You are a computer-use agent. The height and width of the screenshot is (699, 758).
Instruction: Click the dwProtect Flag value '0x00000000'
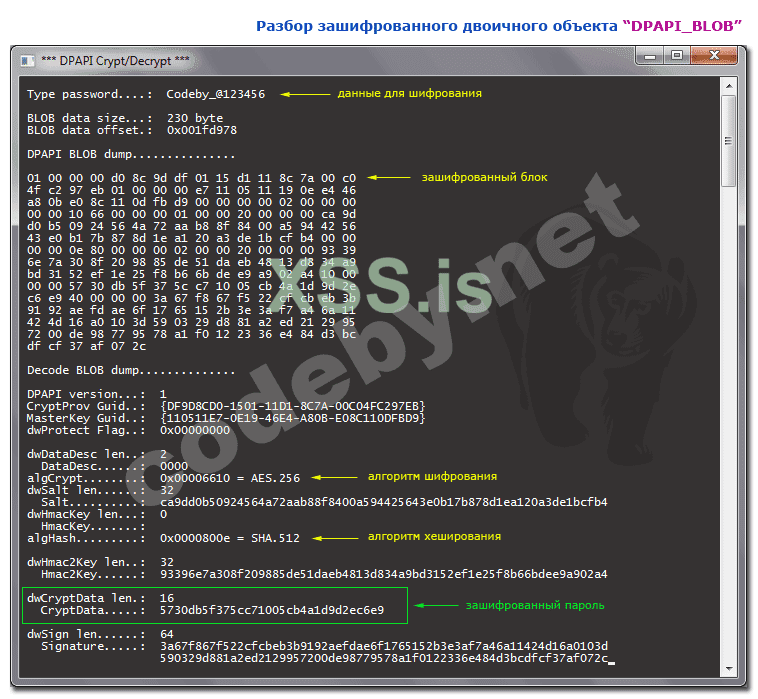(x=195, y=430)
